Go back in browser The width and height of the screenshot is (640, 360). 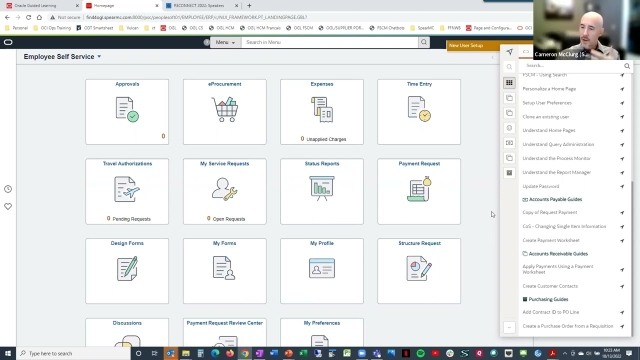pos(7,17)
